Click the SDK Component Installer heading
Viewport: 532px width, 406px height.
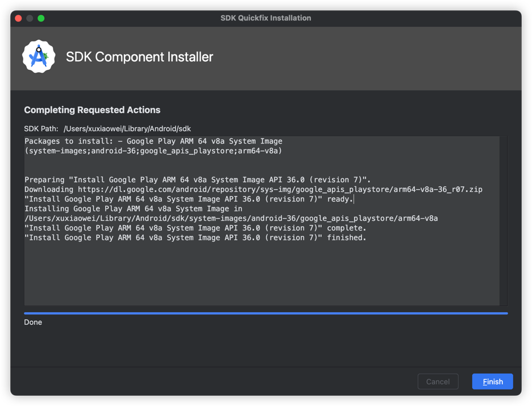click(x=139, y=57)
